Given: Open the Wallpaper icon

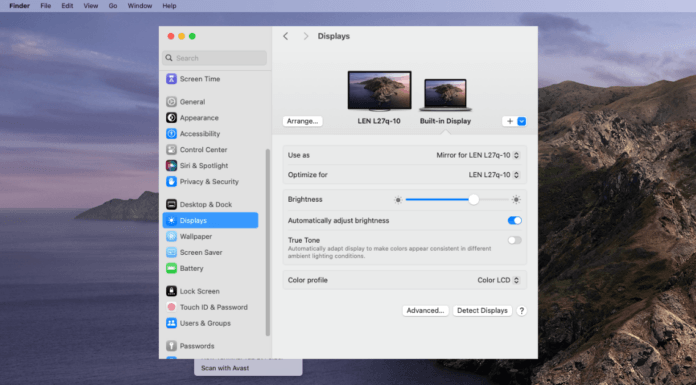Looking at the screenshot, I should coord(171,236).
